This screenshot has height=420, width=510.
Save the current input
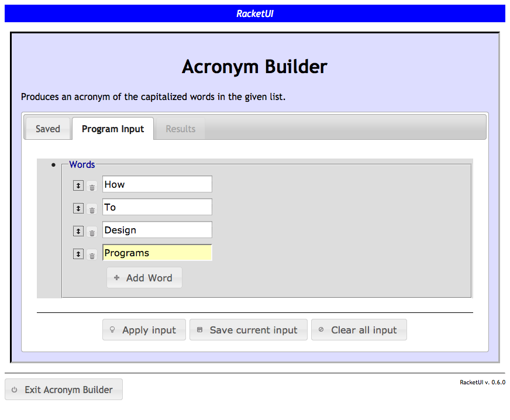point(248,330)
